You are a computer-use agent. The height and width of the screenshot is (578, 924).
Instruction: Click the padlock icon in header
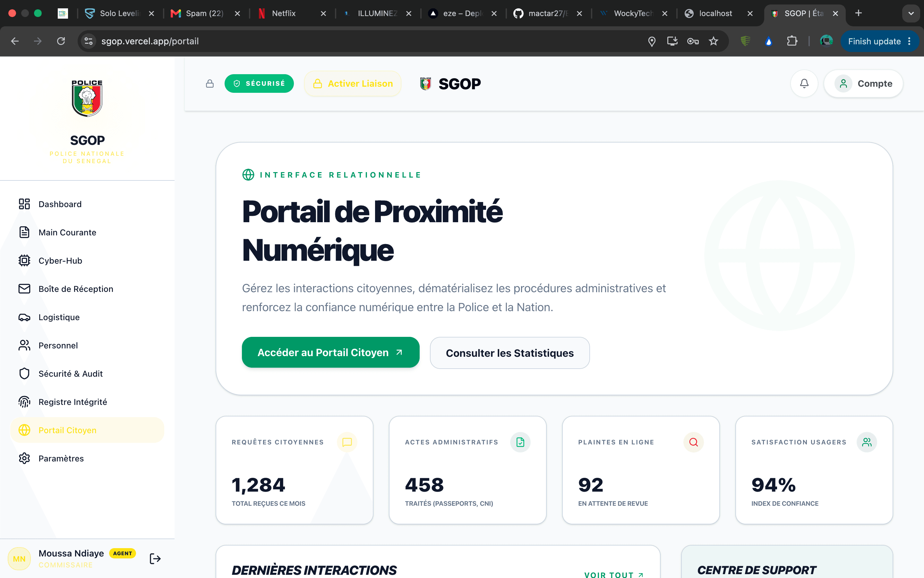coord(210,84)
